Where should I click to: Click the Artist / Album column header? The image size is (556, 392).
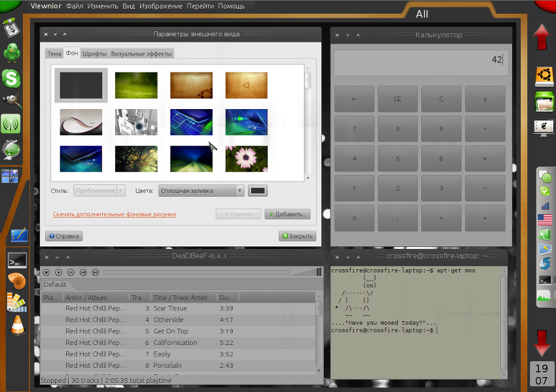point(96,298)
